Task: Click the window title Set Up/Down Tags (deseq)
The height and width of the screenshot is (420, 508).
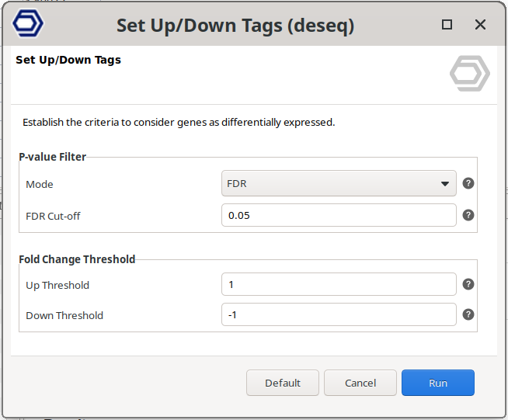Action: pyautogui.click(x=235, y=26)
